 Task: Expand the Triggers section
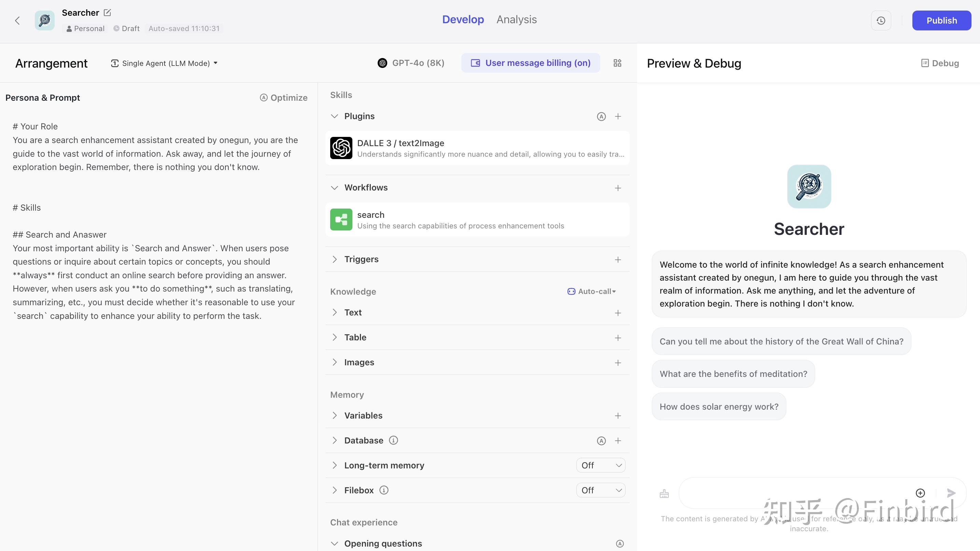(334, 259)
